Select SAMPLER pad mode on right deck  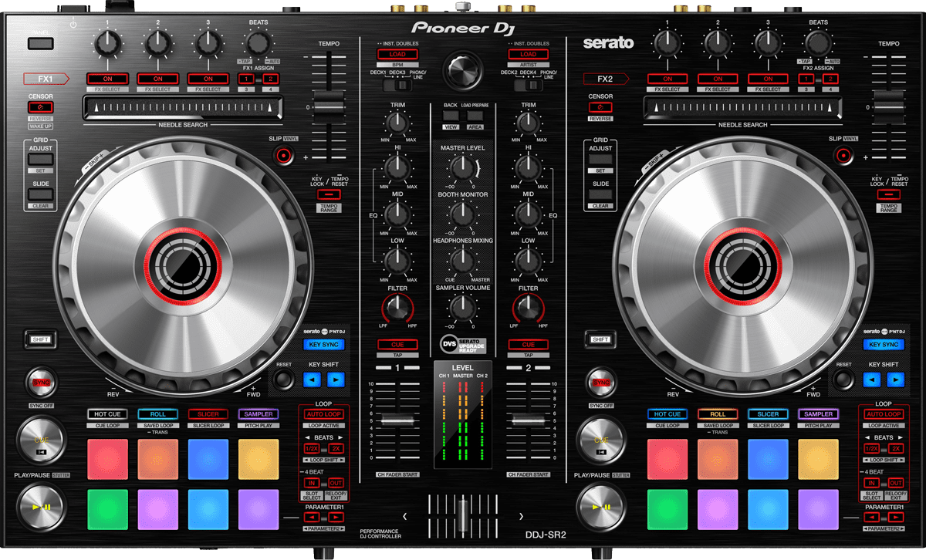(818, 414)
